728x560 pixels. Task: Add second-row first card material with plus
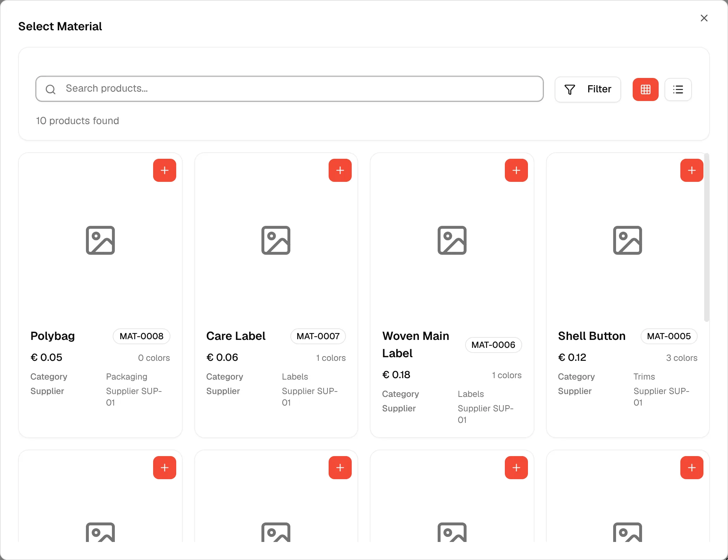(x=165, y=468)
